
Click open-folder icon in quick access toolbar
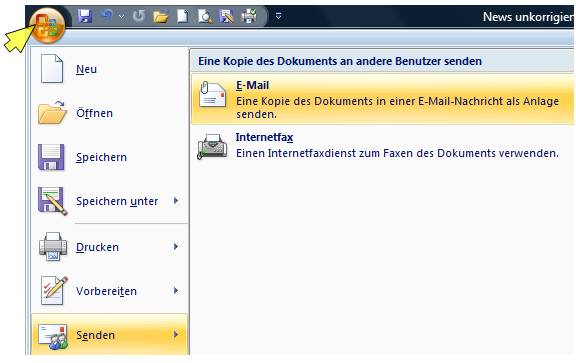click(161, 17)
